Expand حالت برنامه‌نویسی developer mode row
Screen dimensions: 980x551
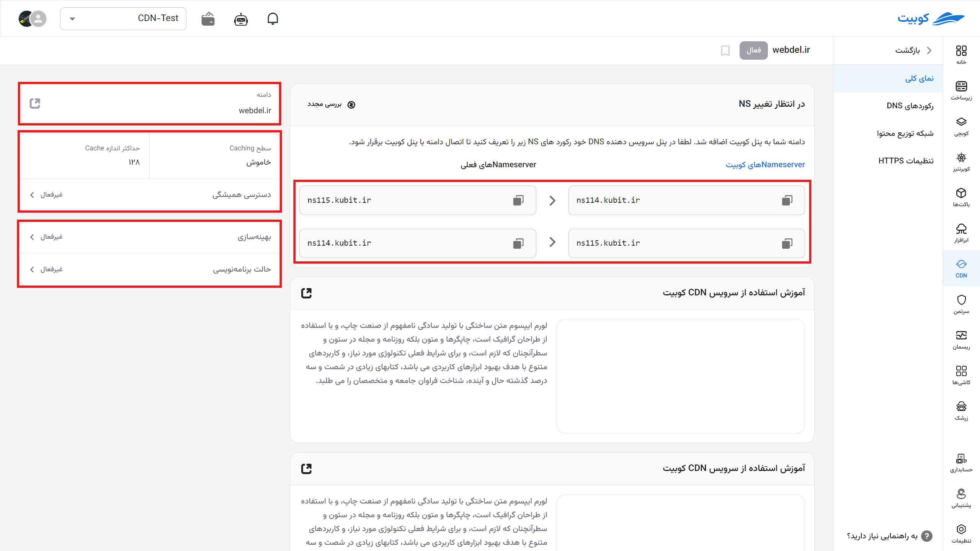150,269
